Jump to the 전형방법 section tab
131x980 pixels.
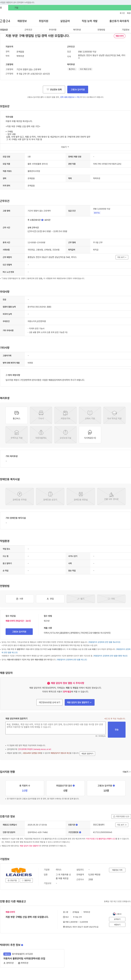pos(101,30)
